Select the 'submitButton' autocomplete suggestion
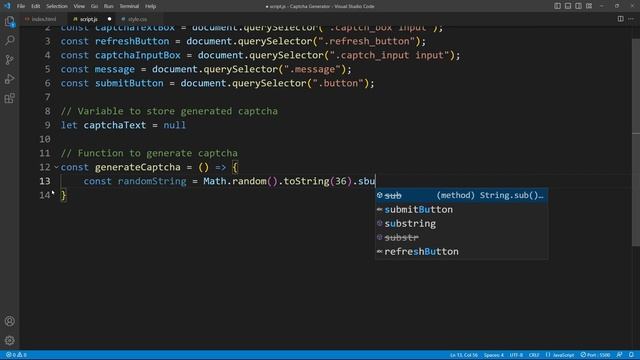The width and height of the screenshot is (640, 360). (462, 209)
